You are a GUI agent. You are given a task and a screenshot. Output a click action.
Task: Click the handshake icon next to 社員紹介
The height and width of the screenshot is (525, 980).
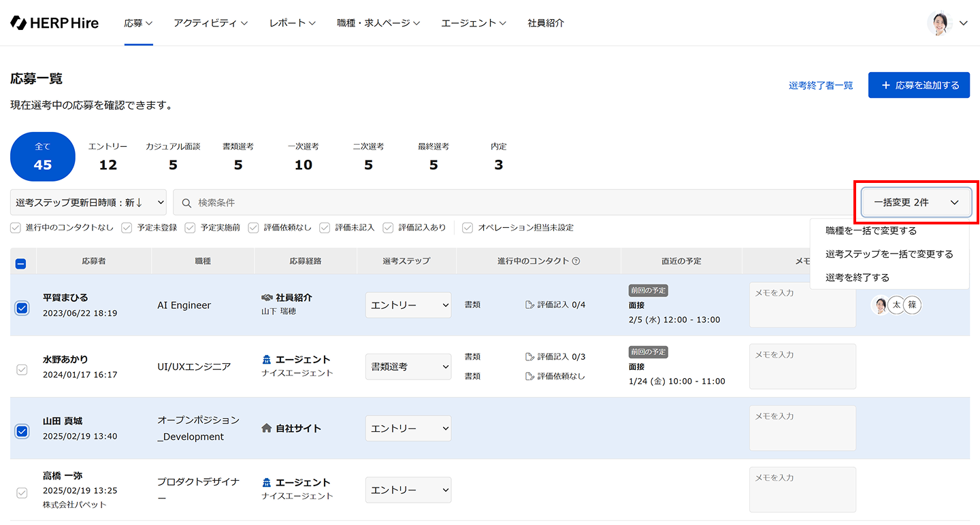click(x=267, y=298)
